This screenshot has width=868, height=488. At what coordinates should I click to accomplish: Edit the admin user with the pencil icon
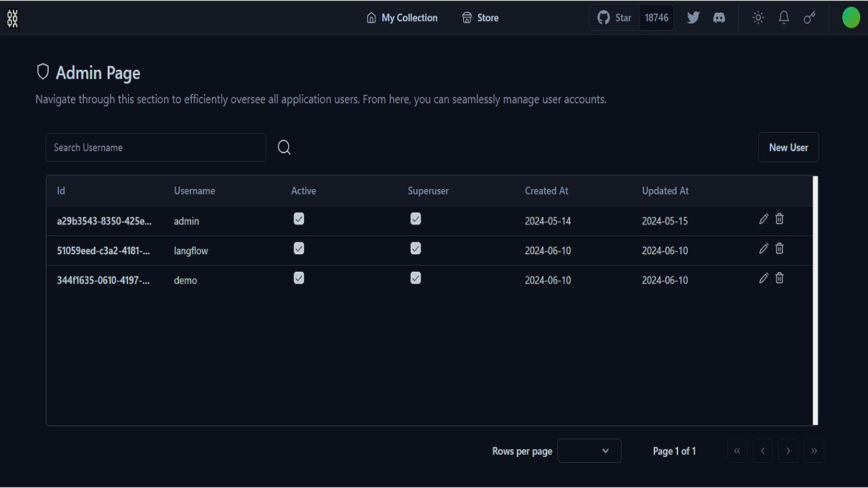pos(764,219)
